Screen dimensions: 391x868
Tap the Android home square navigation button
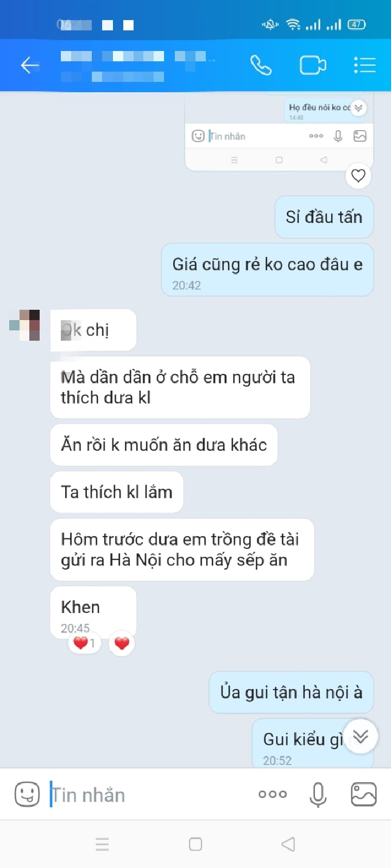coord(195,844)
